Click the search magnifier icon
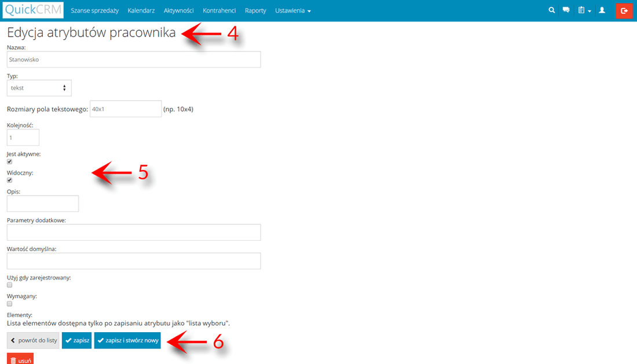This screenshot has width=637, height=364. coord(551,10)
